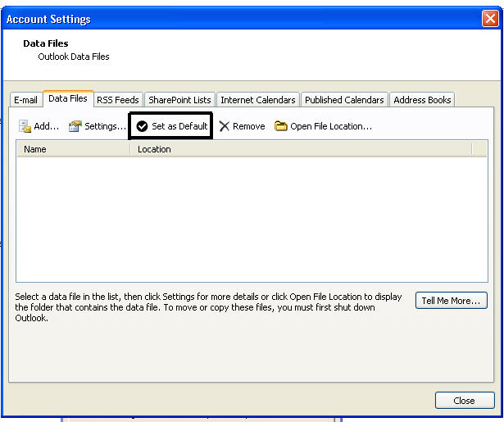Click the Add data file icon
The height and width of the screenshot is (422, 504).
[25, 127]
